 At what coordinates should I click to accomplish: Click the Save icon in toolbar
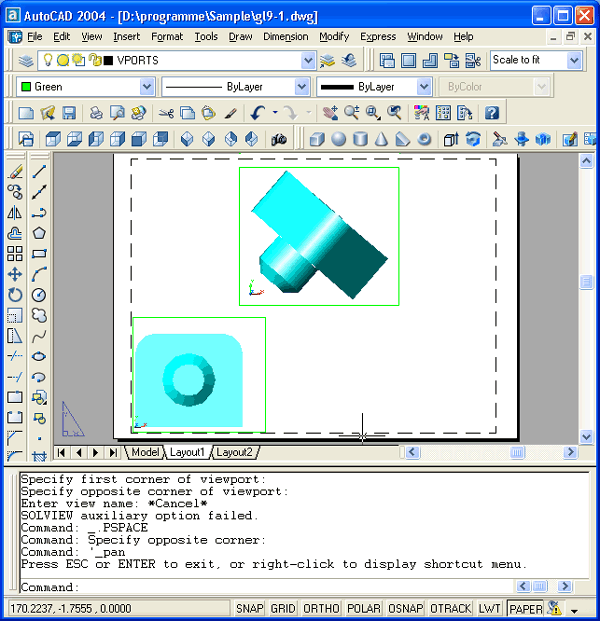pos(69,113)
